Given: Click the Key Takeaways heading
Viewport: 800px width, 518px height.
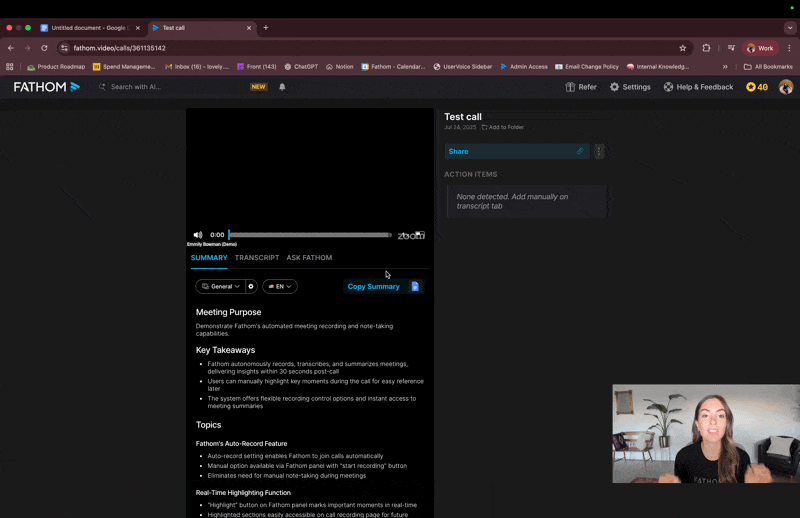Looking at the screenshot, I should [226, 350].
